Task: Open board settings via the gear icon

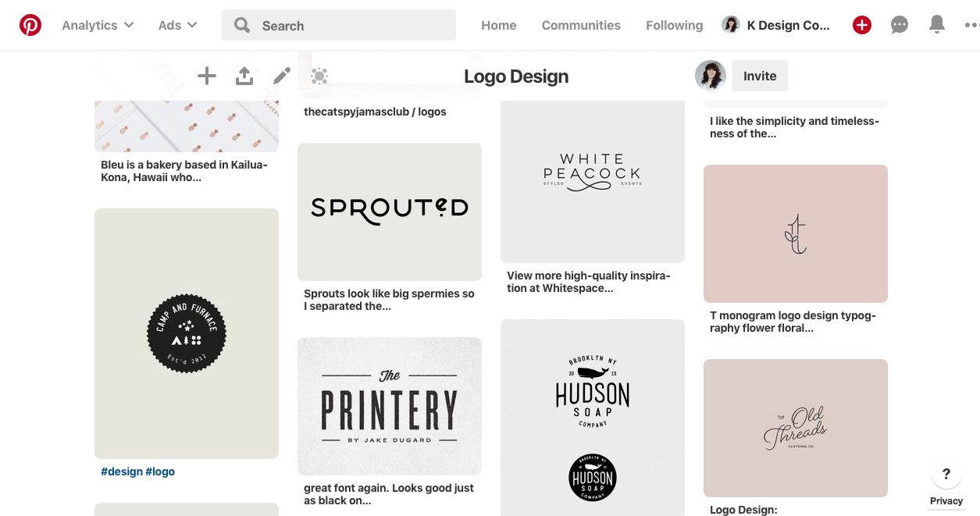Action: 319,76
